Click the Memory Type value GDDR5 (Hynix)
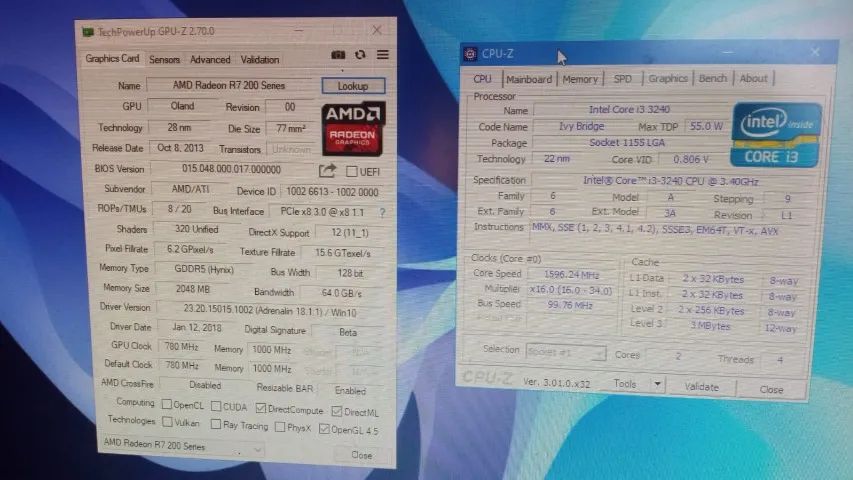853x480 pixels. [204, 269]
